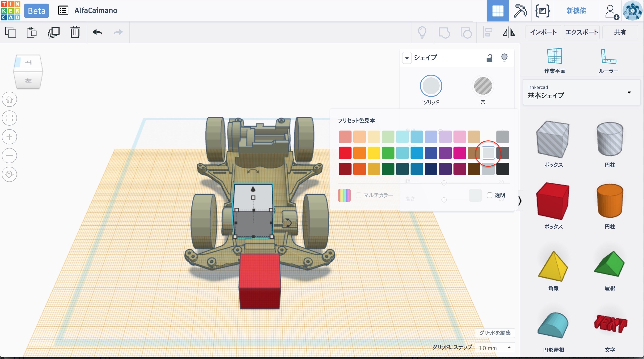Select the 穴 hole shape option
Viewport: 644px width, 359px height.
coord(483,86)
